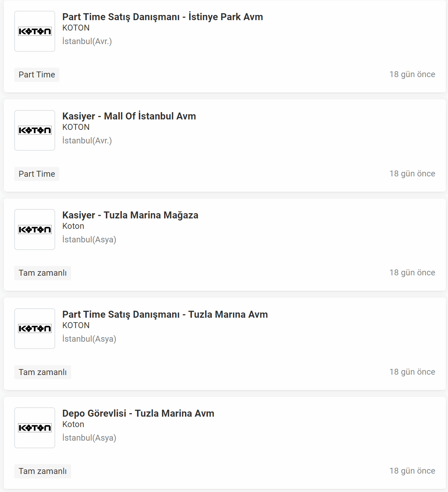Screen dimensions: 448x492
Task: Click Koton logo of Kasiyer Tuzla Marina Mağaza
Action: [35, 230]
